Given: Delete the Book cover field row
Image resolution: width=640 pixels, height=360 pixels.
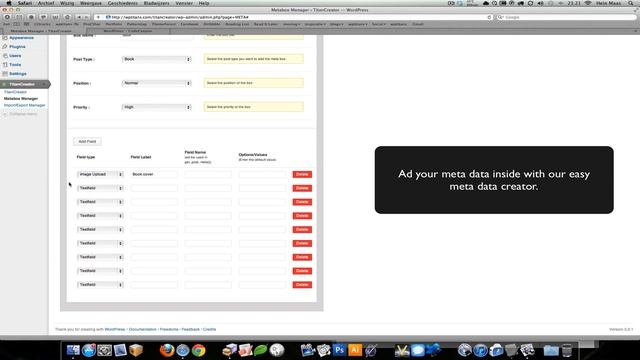Looking at the screenshot, I should click(302, 174).
